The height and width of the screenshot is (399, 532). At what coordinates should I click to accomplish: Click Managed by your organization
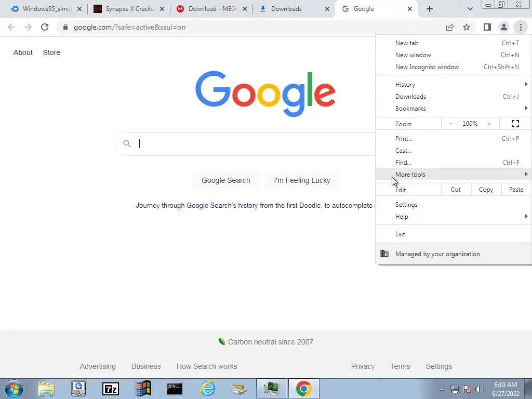point(454,254)
